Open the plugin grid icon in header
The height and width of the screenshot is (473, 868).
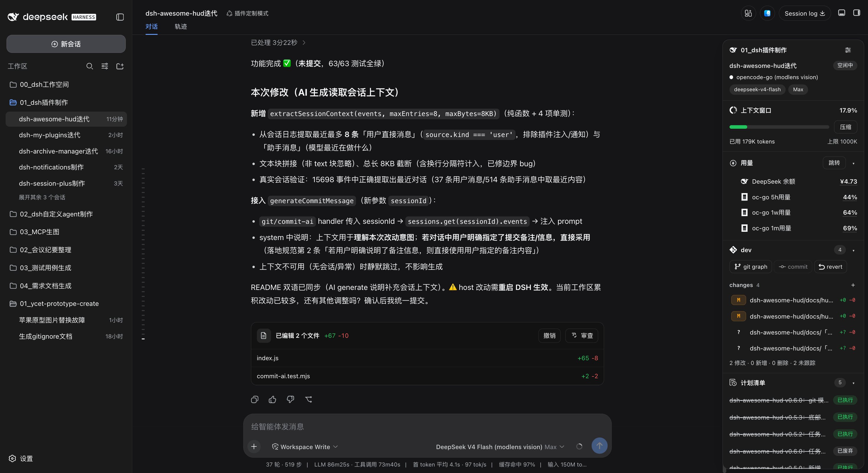click(748, 13)
